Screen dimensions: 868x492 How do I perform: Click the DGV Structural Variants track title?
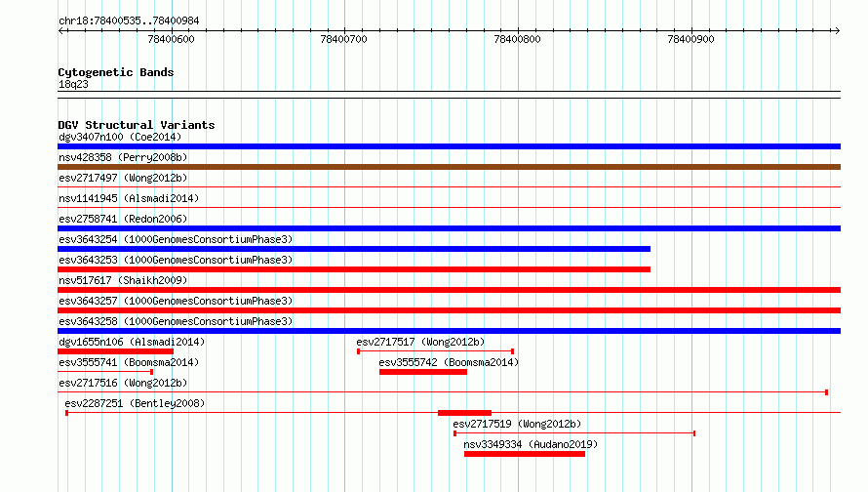click(x=137, y=125)
